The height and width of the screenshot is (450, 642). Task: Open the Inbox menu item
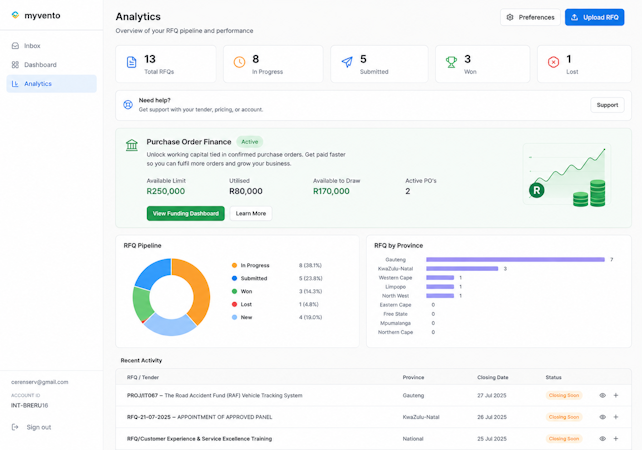point(52,46)
